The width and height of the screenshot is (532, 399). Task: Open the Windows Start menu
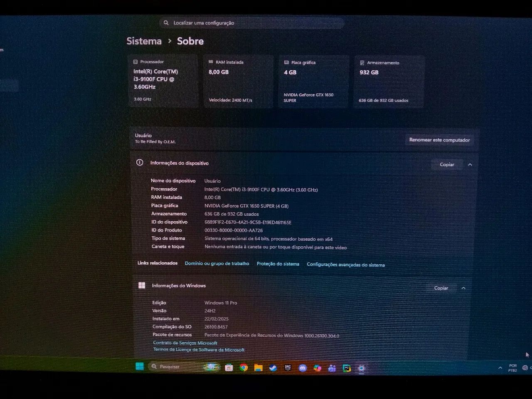140,366
